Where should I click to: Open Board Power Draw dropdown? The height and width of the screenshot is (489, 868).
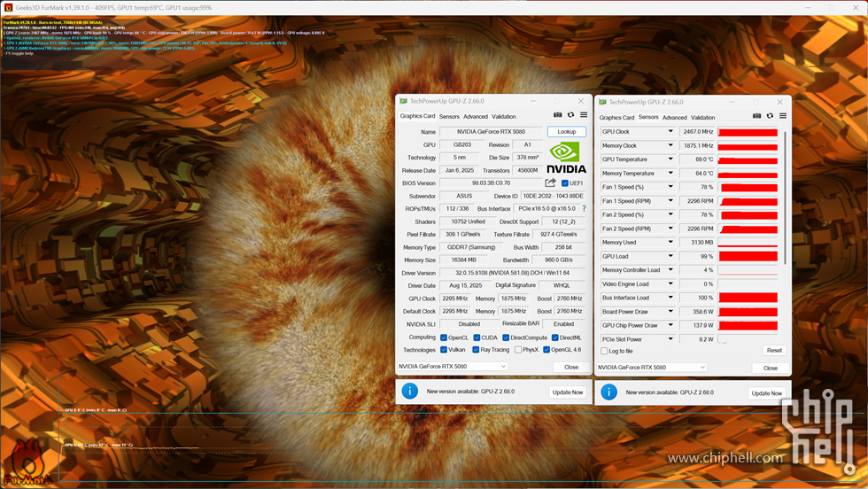[x=670, y=311]
